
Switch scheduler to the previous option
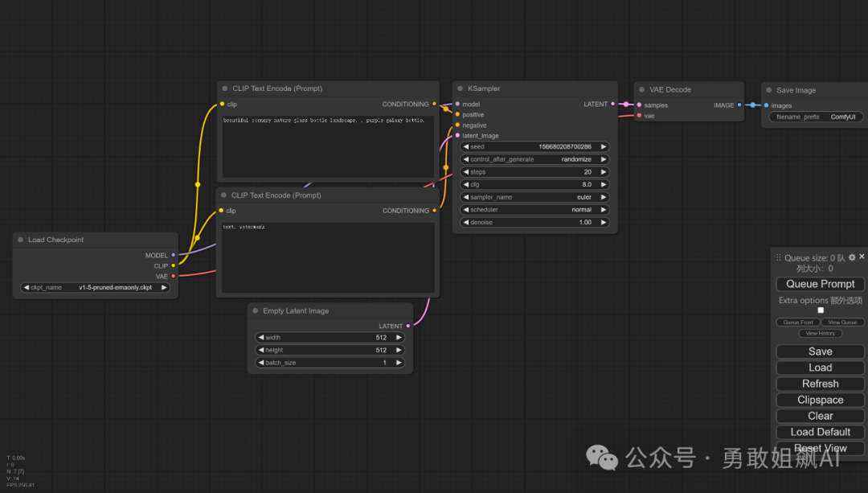[466, 210]
